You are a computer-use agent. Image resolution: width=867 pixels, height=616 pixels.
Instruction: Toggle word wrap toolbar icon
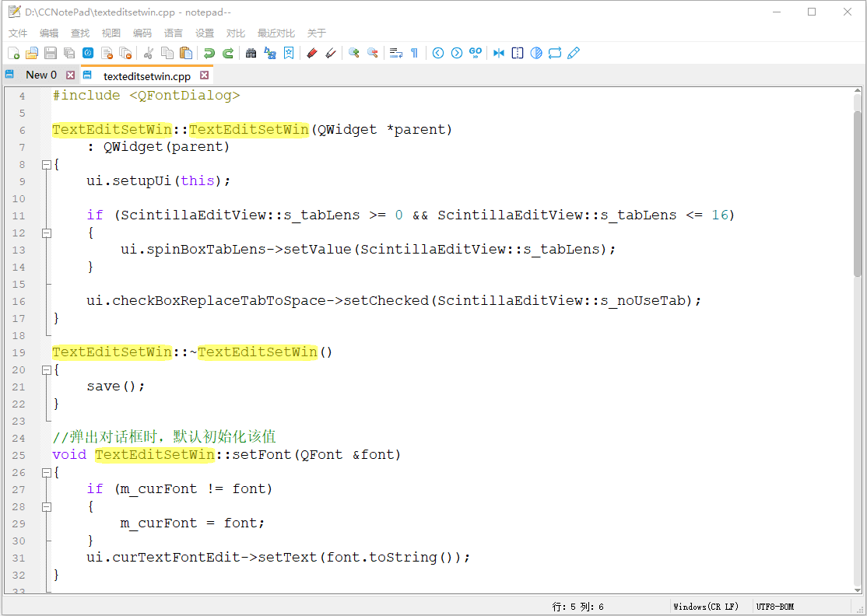(x=395, y=53)
